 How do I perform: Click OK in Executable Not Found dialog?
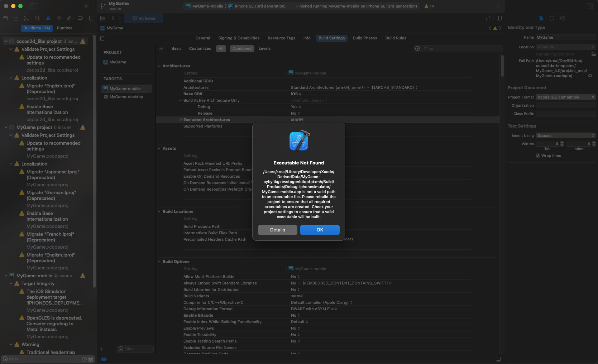pyautogui.click(x=320, y=230)
